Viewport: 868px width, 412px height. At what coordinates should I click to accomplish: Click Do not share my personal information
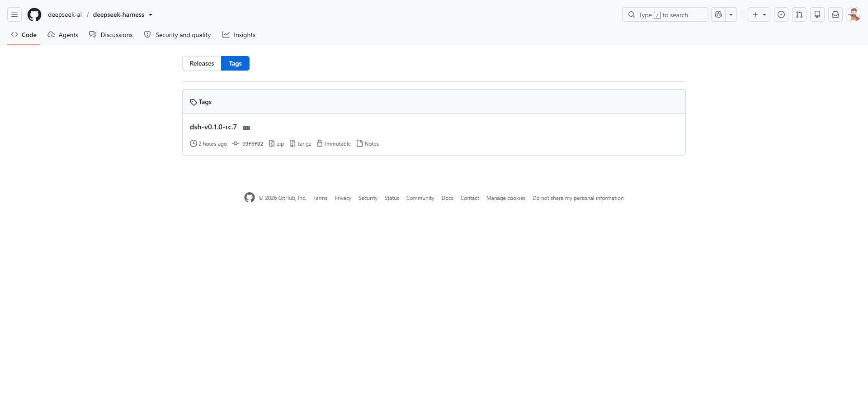coord(578,198)
